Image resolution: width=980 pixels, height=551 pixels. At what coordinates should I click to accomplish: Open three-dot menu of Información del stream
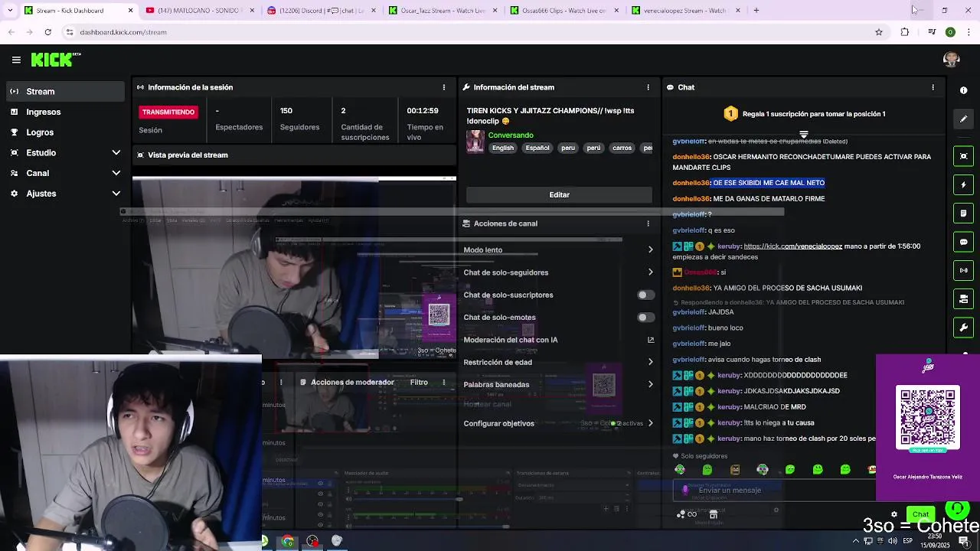[648, 87]
